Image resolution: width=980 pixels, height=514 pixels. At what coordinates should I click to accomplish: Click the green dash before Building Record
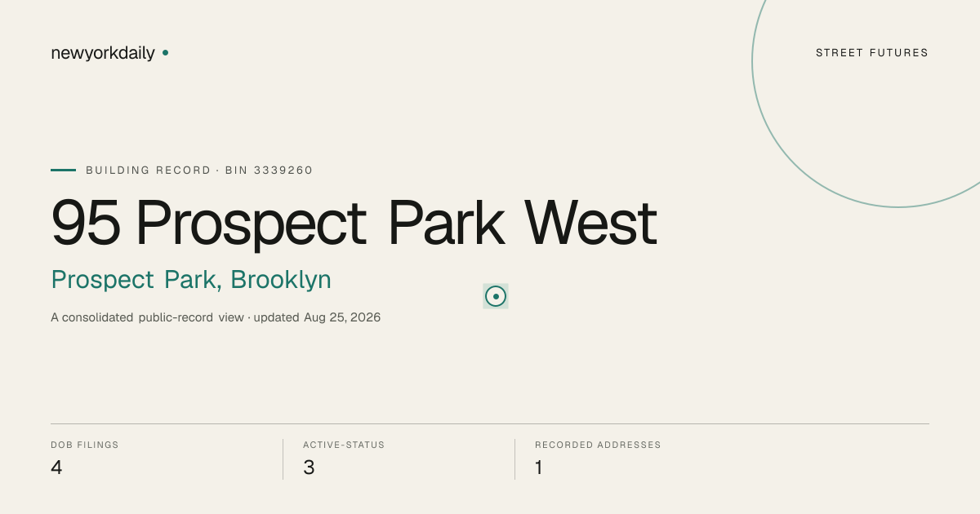(x=63, y=171)
